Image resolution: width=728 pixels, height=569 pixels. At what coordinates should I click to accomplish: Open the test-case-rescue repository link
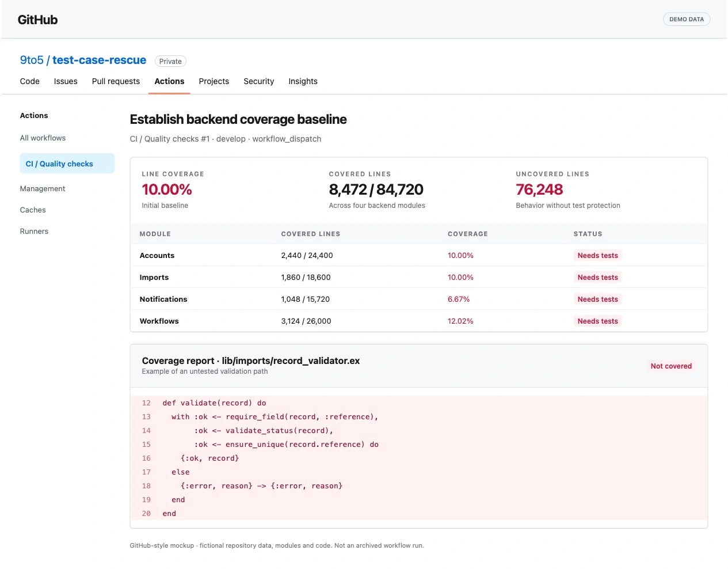pyautogui.click(x=99, y=60)
